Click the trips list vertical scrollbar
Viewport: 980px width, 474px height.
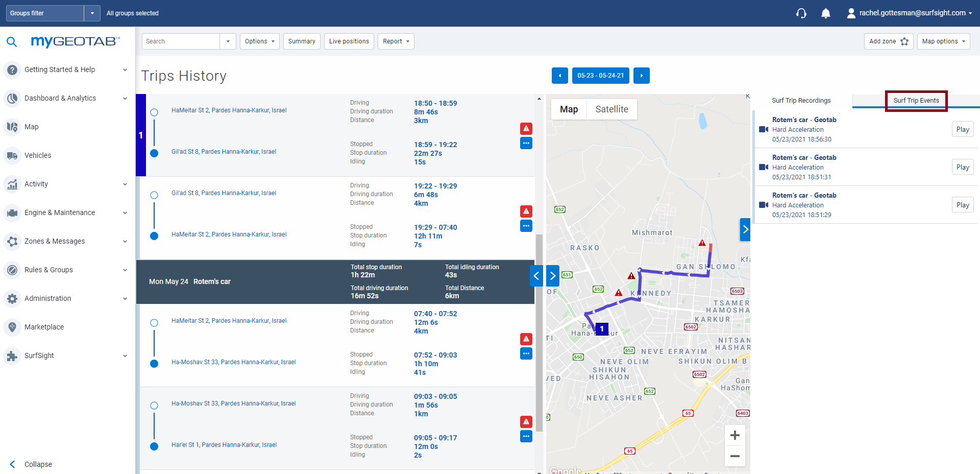click(539, 333)
